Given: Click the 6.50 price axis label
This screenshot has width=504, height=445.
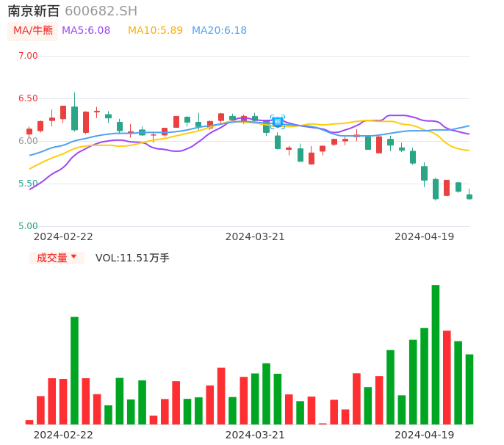Looking at the screenshot, I should click(28, 98).
